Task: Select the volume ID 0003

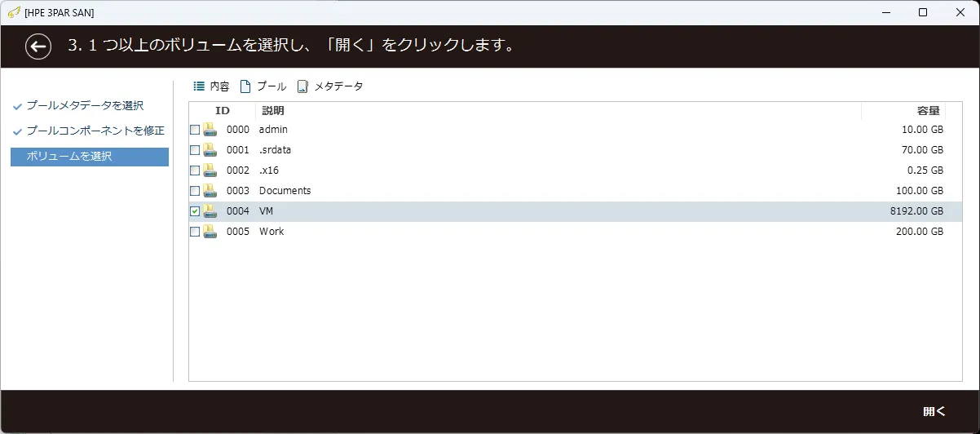Action: (x=238, y=191)
